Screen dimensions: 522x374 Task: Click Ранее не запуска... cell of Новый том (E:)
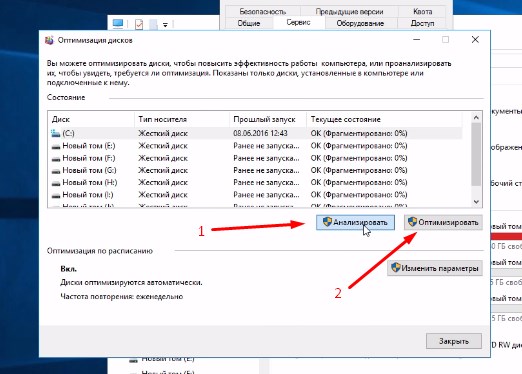[x=266, y=146]
